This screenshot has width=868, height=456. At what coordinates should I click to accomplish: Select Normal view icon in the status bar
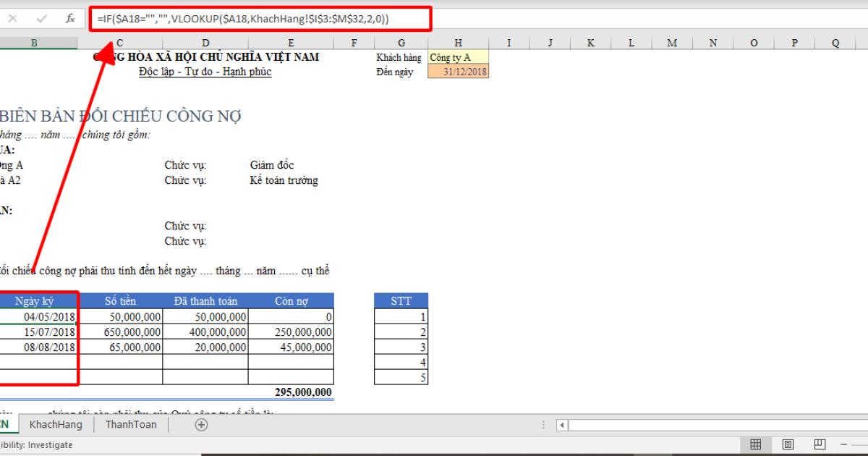coord(755,444)
